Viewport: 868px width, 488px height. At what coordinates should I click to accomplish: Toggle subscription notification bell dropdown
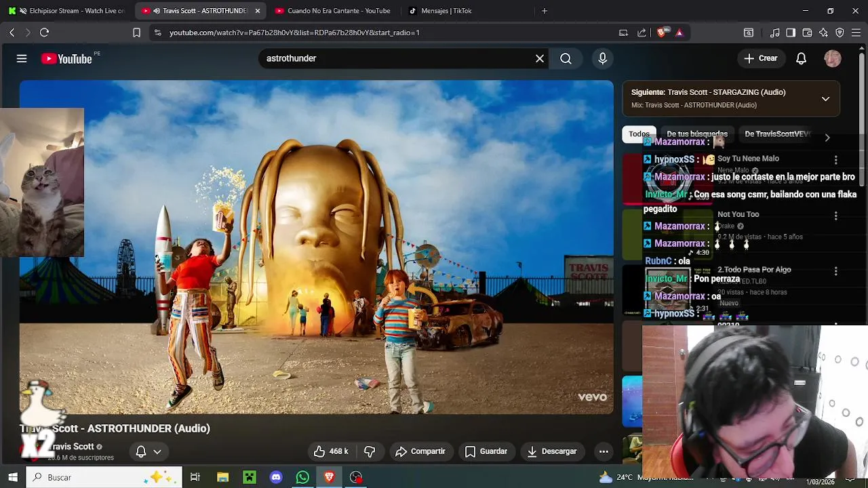click(x=149, y=451)
